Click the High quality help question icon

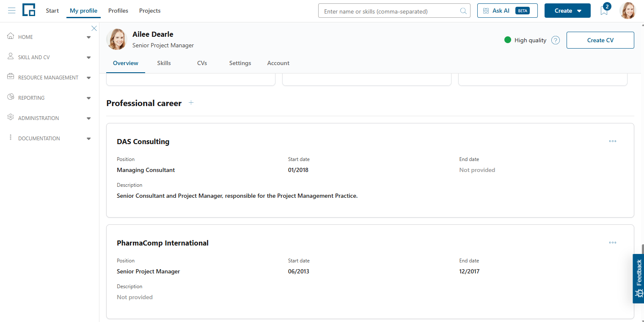556,40
